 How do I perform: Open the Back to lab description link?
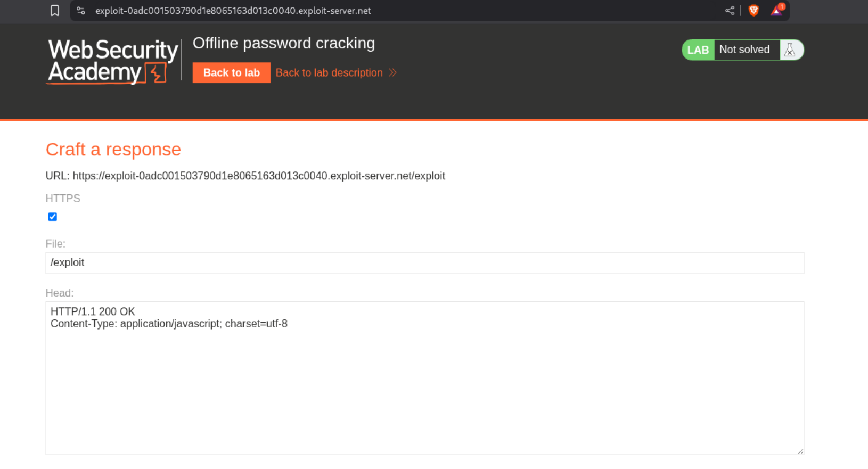(329, 73)
